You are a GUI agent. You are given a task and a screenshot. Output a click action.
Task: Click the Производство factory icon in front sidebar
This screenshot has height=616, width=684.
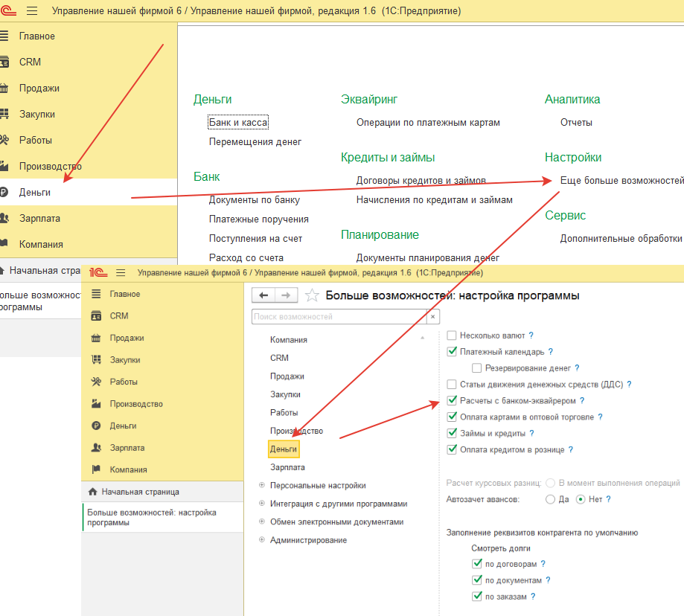pos(96,404)
